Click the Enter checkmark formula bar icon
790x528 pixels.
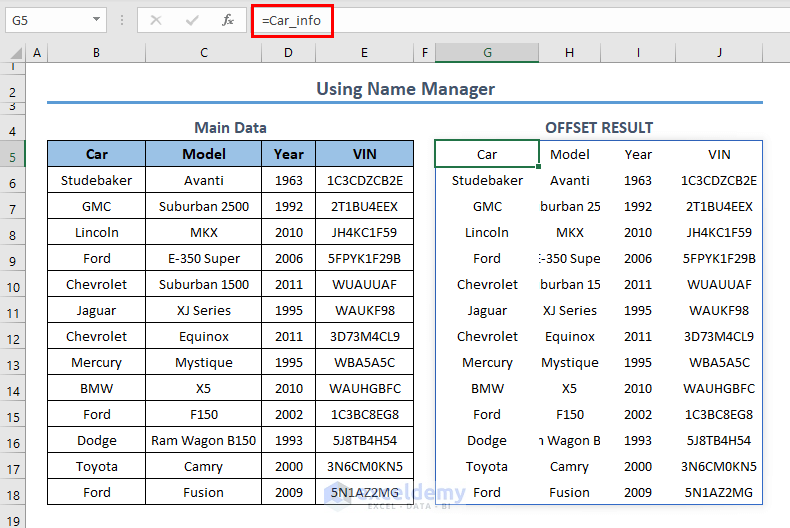point(192,20)
